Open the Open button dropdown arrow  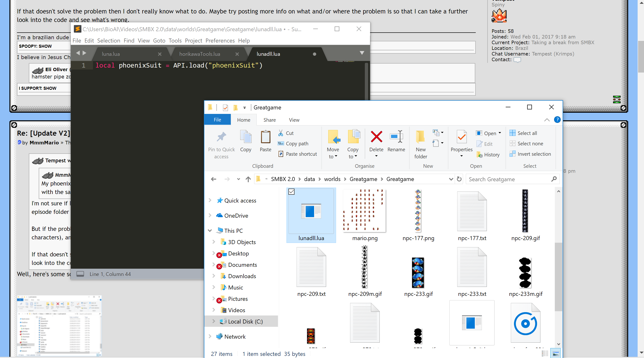point(500,133)
